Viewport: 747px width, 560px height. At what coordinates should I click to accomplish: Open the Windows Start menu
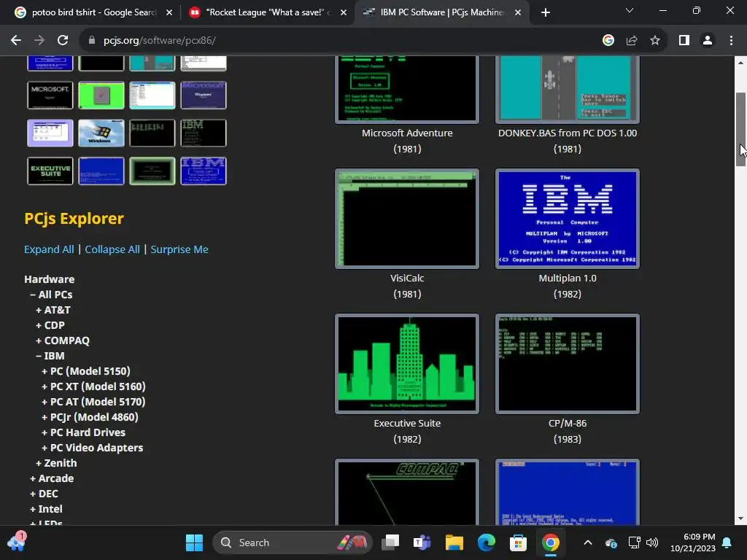(194, 542)
